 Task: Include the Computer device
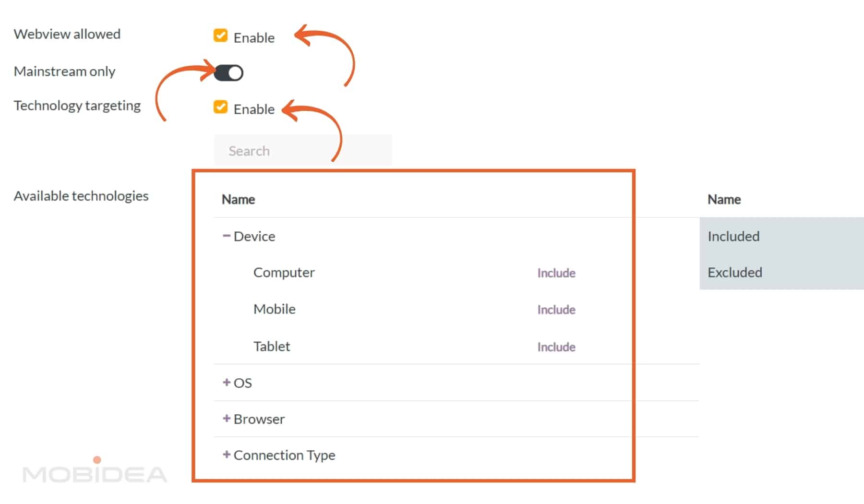[556, 273]
